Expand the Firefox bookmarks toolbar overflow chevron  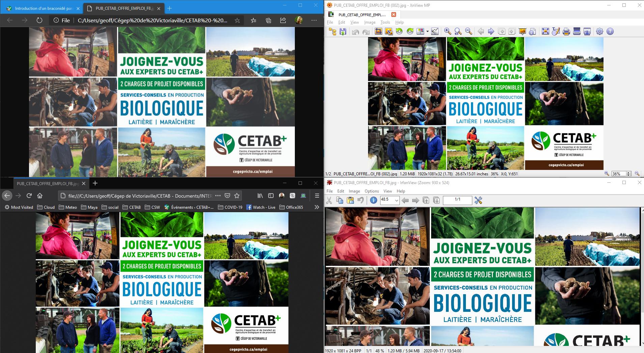point(316,207)
